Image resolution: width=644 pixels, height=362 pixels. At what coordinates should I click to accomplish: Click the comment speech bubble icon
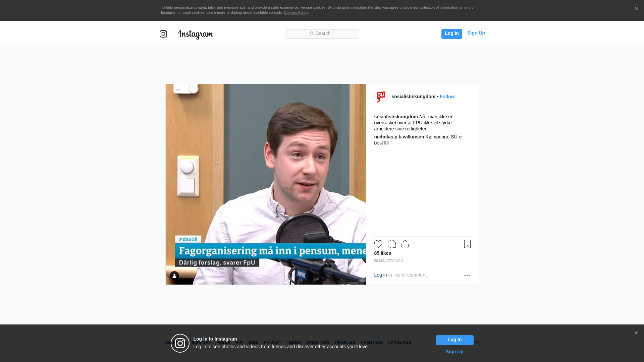tap(391, 244)
